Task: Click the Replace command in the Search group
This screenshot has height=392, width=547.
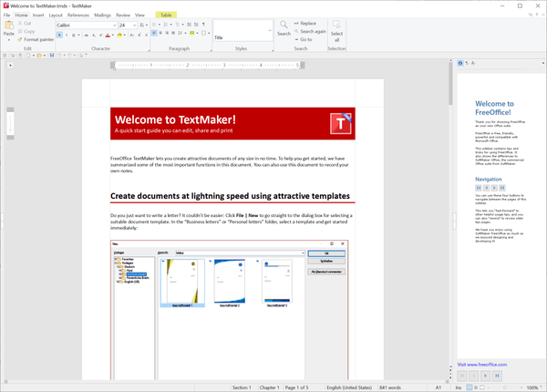Action: (307, 23)
